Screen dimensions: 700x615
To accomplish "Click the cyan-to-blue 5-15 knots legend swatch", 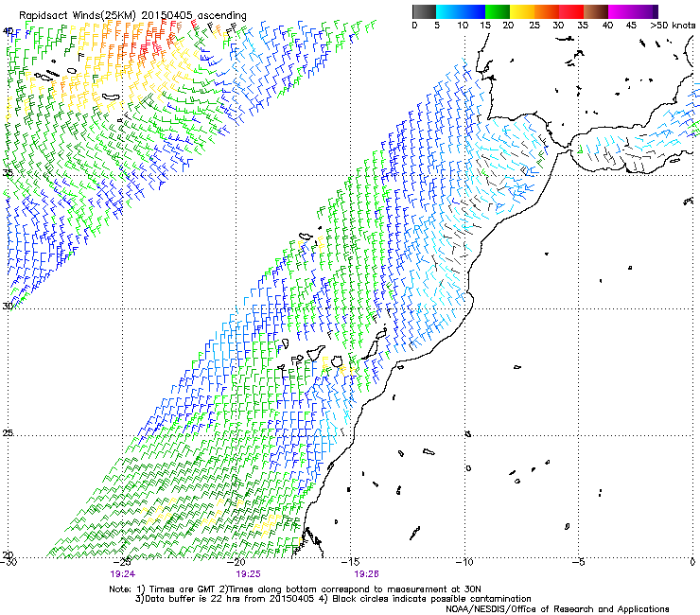I will click(461, 11).
